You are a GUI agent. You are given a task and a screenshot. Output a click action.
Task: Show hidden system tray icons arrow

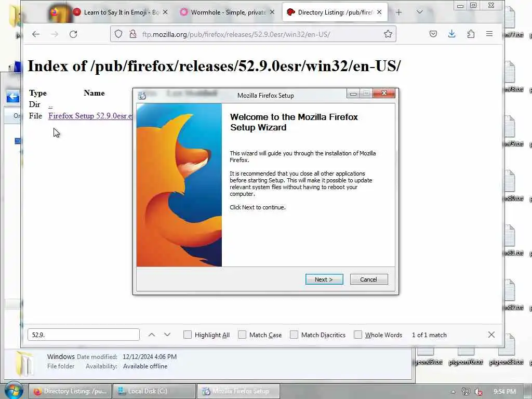(453, 392)
